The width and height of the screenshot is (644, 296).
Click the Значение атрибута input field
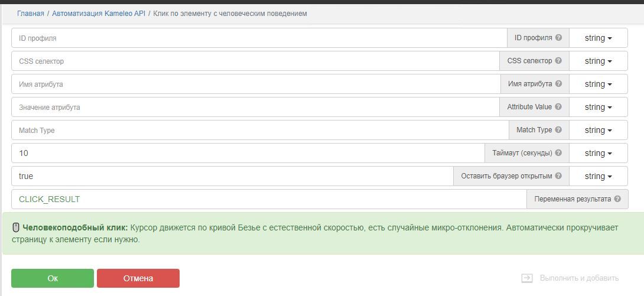pyautogui.click(x=255, y=107)
